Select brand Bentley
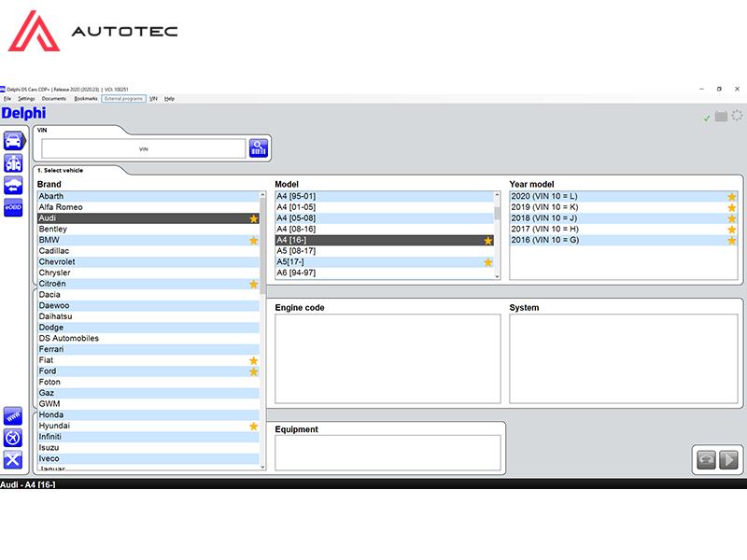Viewport: 747px width, 560px height. click(148, 229)
